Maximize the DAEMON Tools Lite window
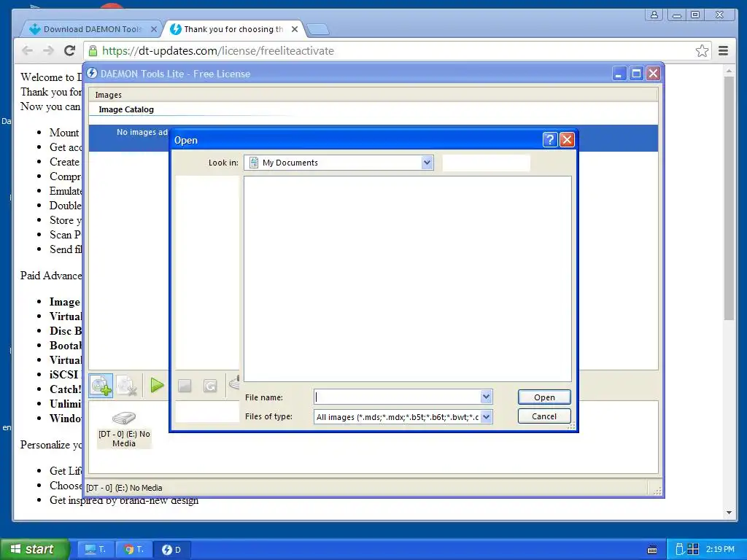Viewport: 747px width, 560px height. coord(636,74)
